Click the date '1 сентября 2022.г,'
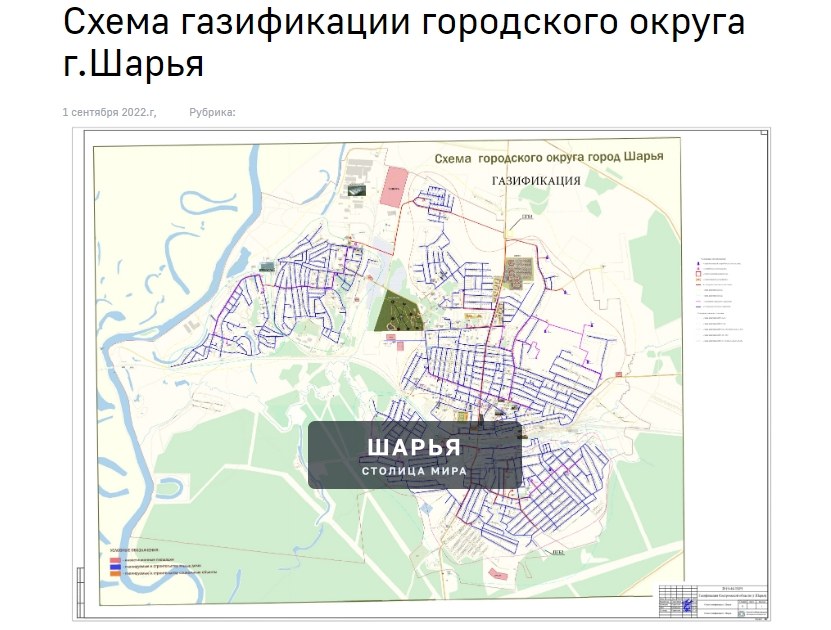The height and width of the screenshot is (630, 831). point(110,112)
